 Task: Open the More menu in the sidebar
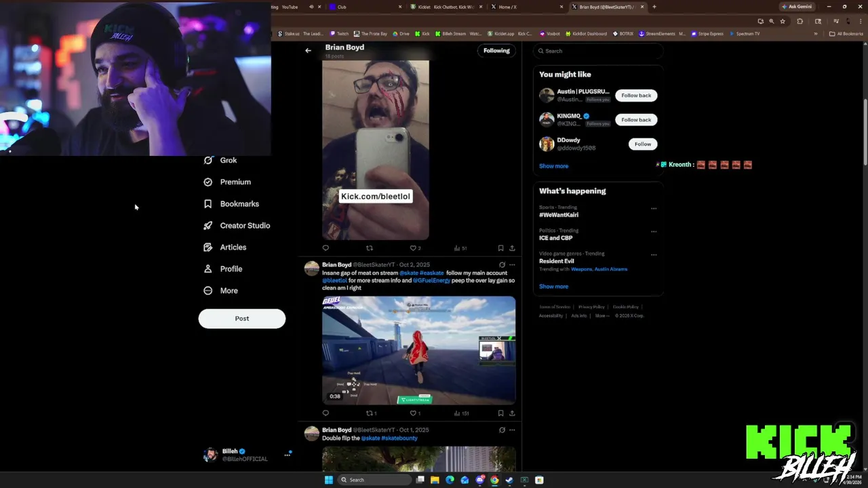221,291
